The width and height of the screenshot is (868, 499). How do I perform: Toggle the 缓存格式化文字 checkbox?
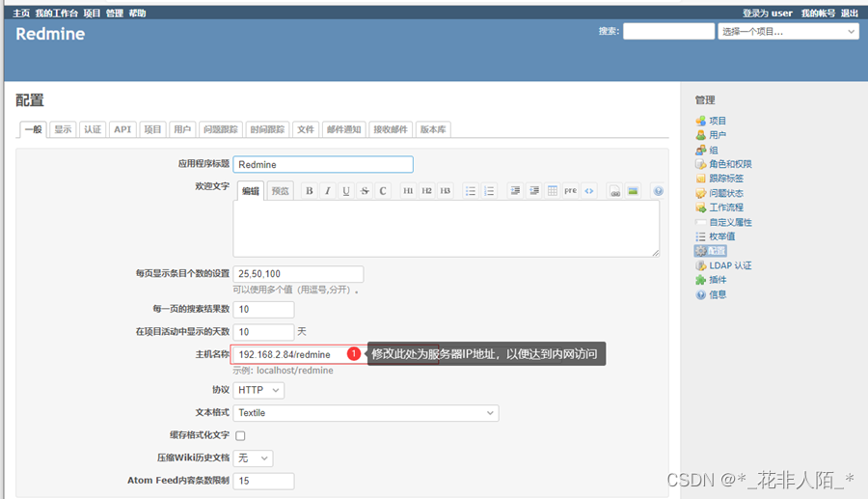pyautogui.click(x=240, y=436)
